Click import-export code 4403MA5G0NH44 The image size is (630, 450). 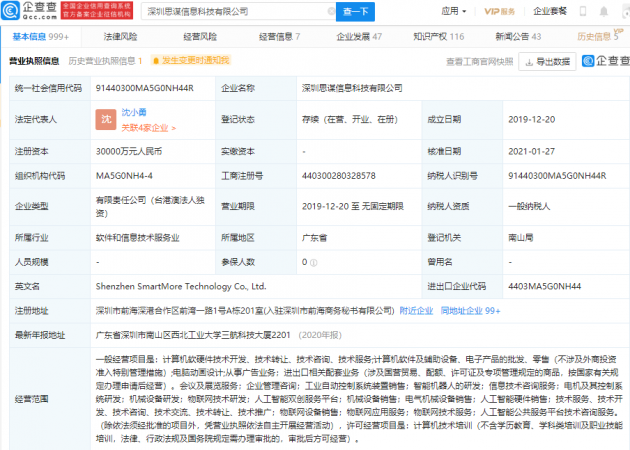tap(544, 286)
